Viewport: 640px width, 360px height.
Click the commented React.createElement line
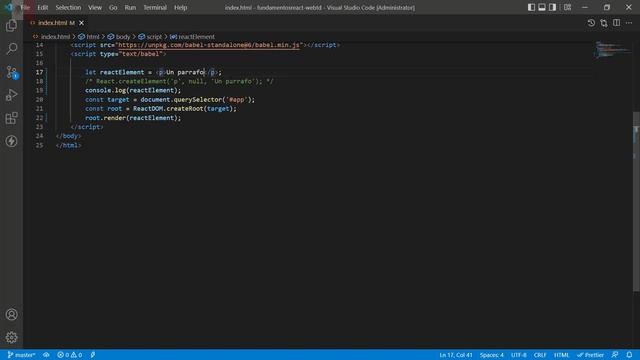(x=179, y=81)
